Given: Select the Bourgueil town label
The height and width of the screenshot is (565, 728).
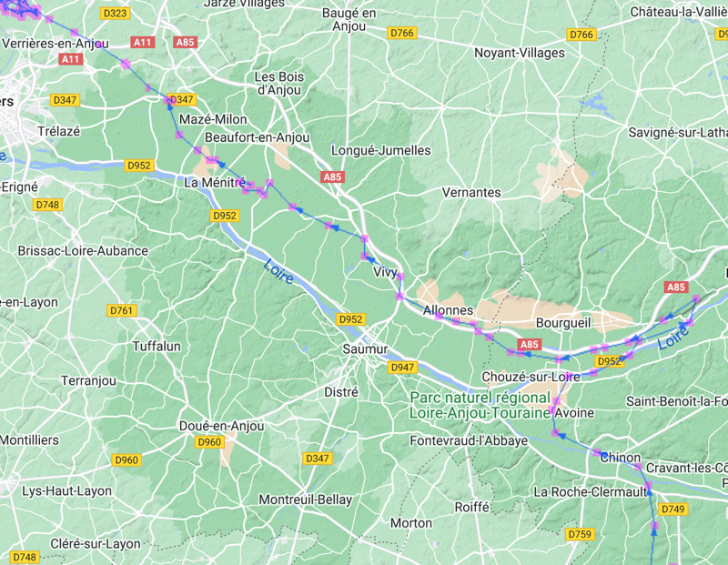Looking at the screenshot, I should point(563,323).
